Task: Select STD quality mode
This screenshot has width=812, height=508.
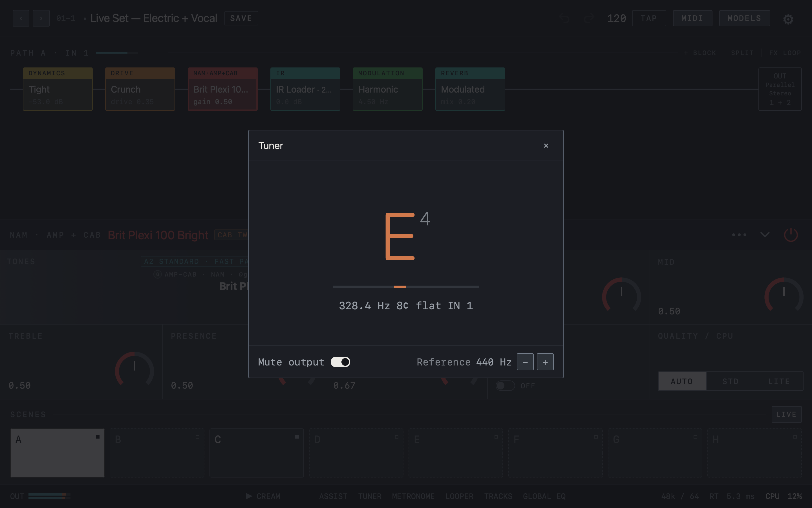Action: pyautogui.click(x=731, y=381)
